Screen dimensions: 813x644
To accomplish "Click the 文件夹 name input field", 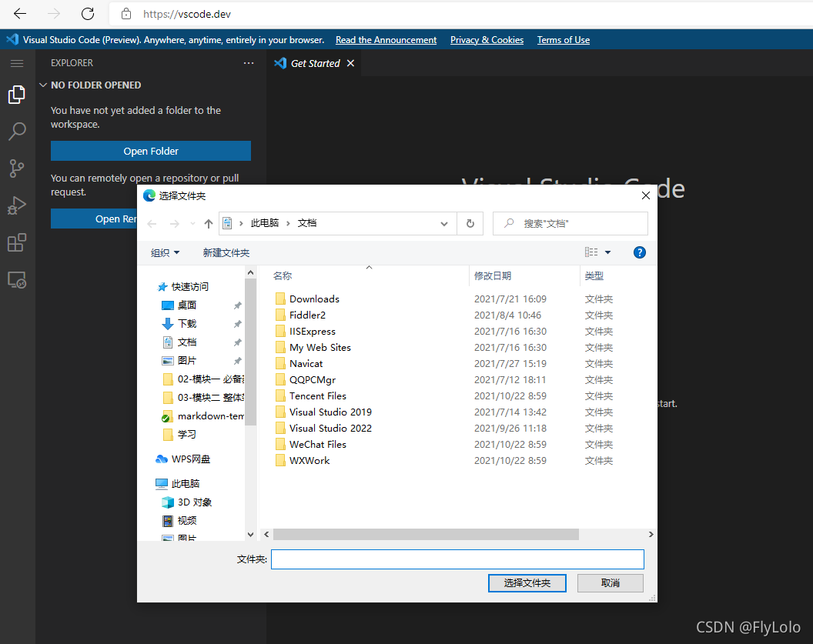I will point(457,559).
